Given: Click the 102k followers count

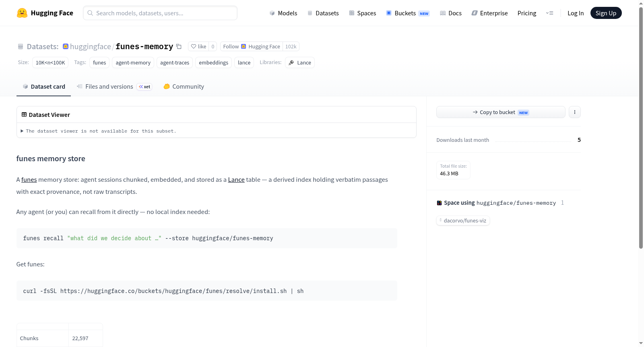Looking at the screenshot, I should point(291,47).
